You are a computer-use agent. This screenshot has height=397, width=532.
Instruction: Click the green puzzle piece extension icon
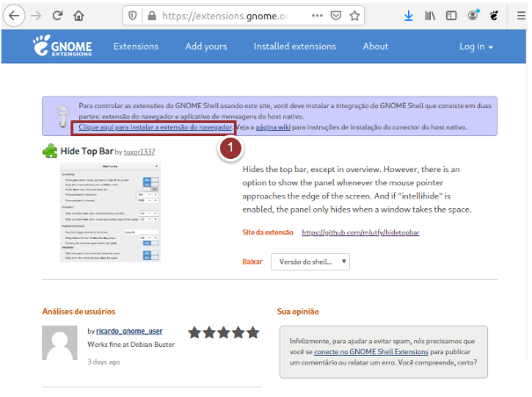click(x=50, y=151)
